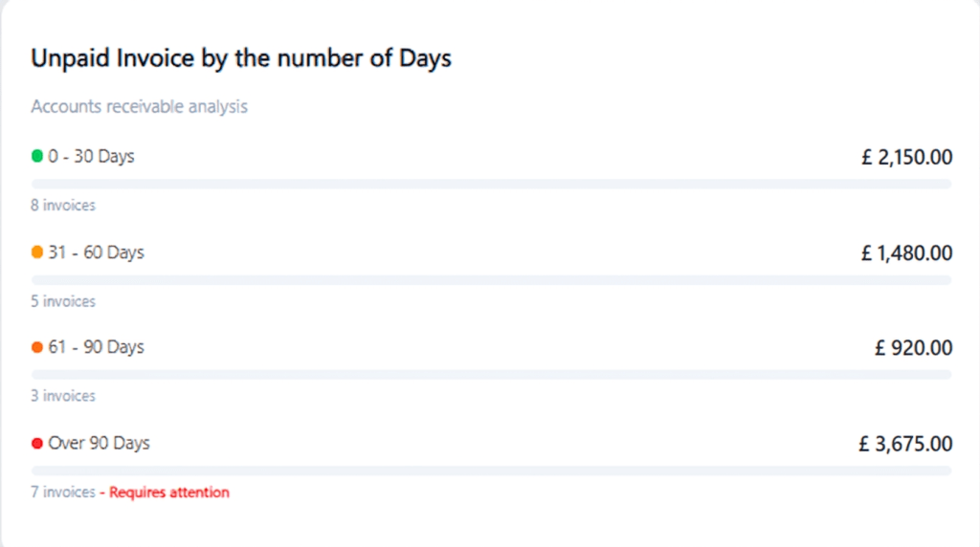980x547 pixels.
Task: Click the 8 invoices count text
Action: tap(63, 205)
